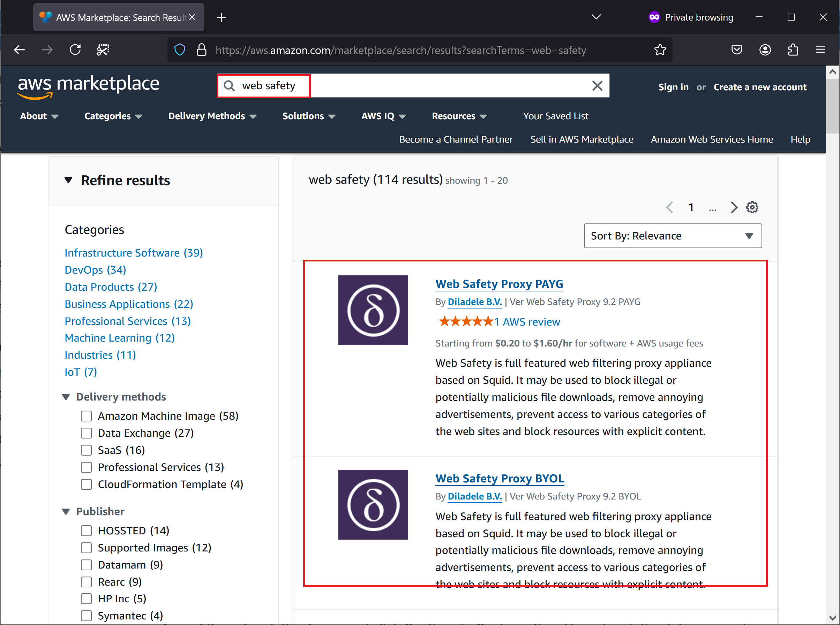This screenshot has width=840, height=625.
Task: Click the Save to Pocket icon
Action: point(737,50)
